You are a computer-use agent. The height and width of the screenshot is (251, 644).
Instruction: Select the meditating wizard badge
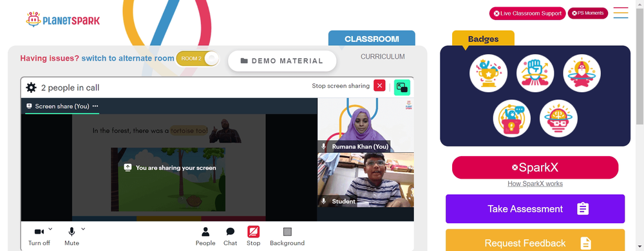tap(582, 74)
